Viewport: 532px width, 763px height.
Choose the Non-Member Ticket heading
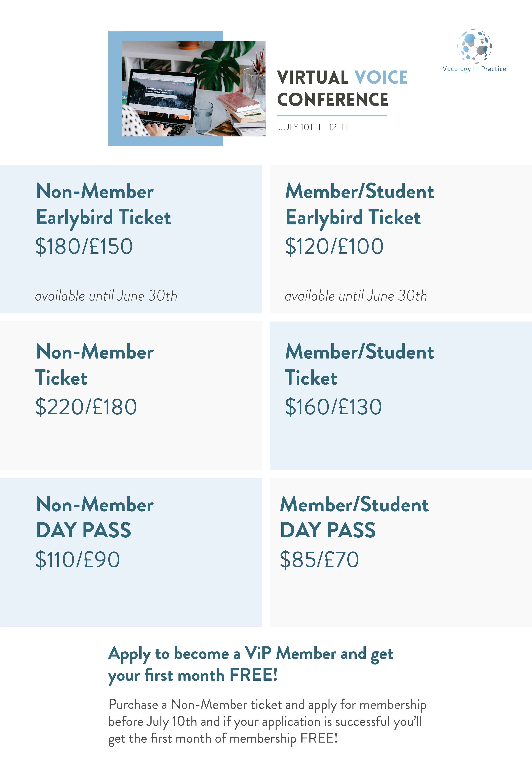pos(94,365)
